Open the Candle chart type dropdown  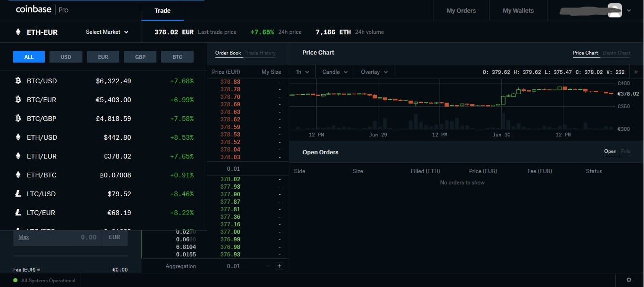tap(334, 72)
